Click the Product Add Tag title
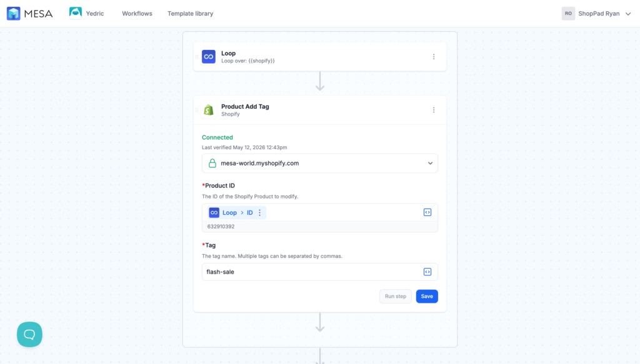Image resolution: width=640 pixels, height=364 pixels. coord(245,106)
